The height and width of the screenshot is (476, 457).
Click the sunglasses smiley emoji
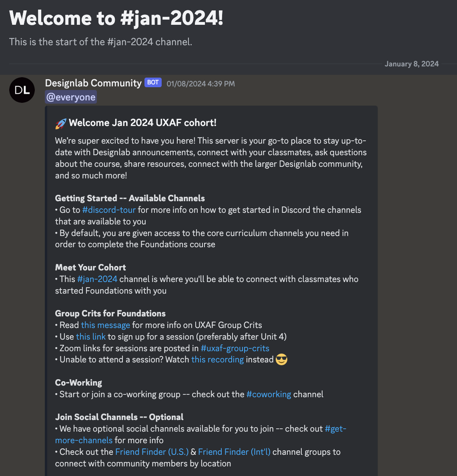click(x=282, y=360)
